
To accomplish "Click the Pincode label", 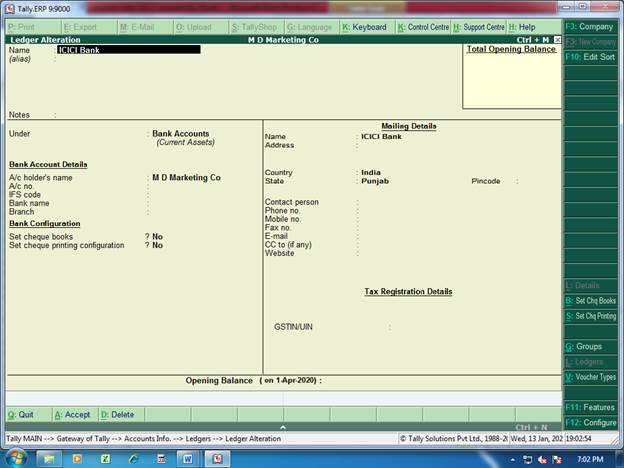I will pos(486,181).
